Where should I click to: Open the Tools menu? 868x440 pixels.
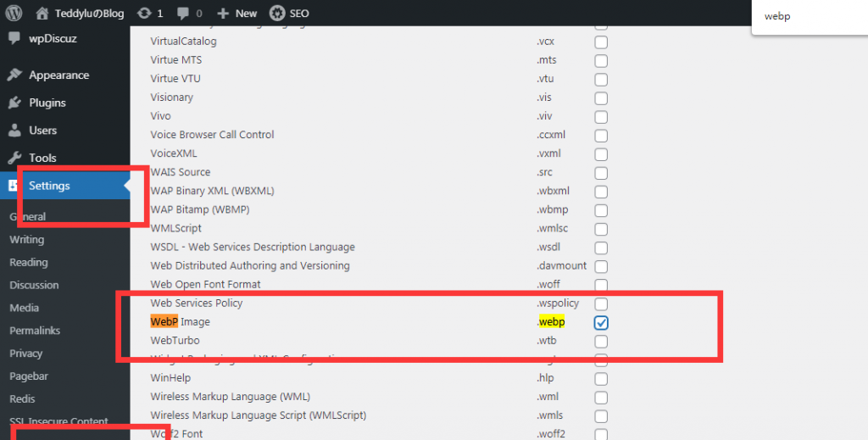click(x=64, y=158)
